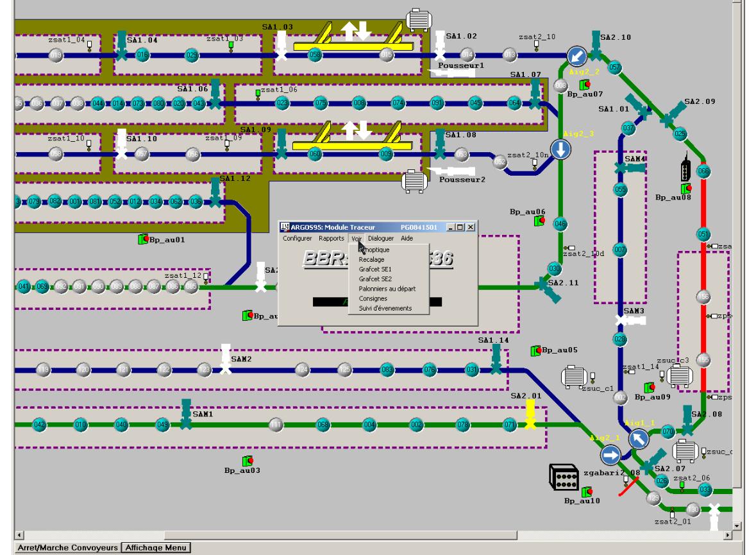The image size is (756, 555).
Task: Select the yellow lift table at SA1.03
Action: pos(353,37)
